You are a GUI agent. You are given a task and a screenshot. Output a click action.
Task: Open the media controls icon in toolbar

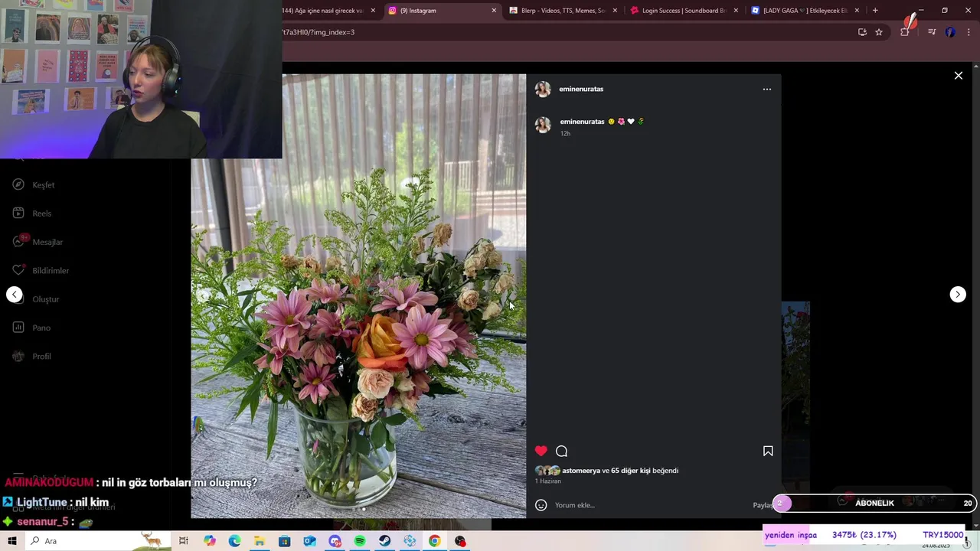pyautogui.click(x=932, y=32)
